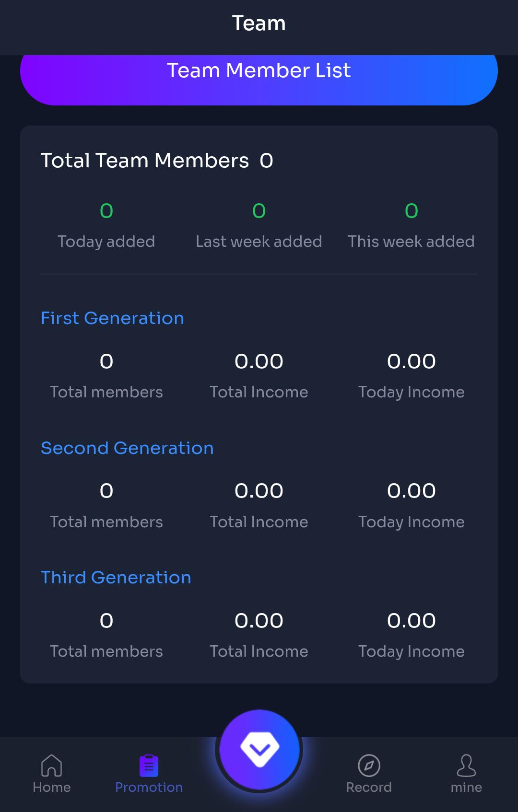518x812 pixels.
Task: Tap the central diamond check icon
Action: click(x=259, y=749)
